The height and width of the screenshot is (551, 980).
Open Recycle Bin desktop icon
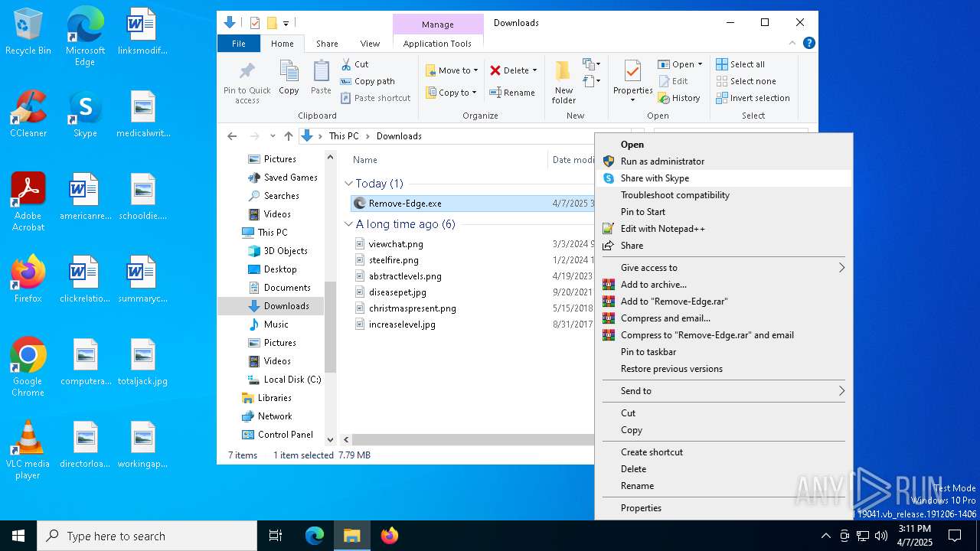pyautogui.click(x=28, y=32)
